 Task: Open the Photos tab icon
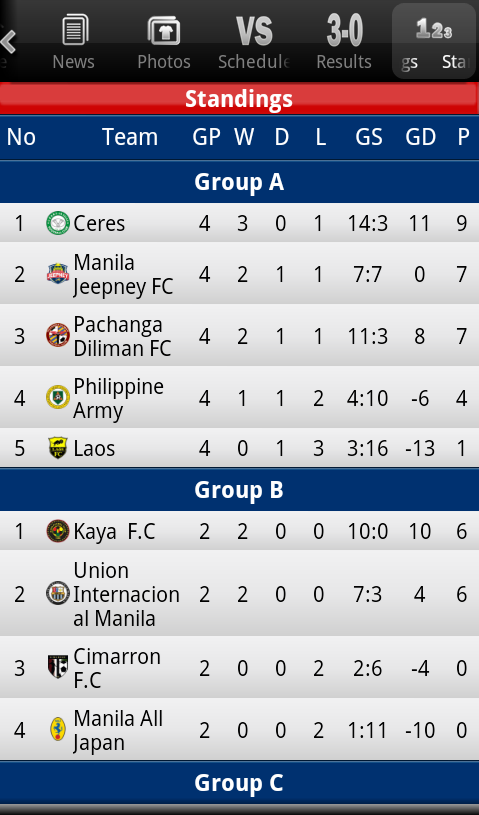[164, 30]
